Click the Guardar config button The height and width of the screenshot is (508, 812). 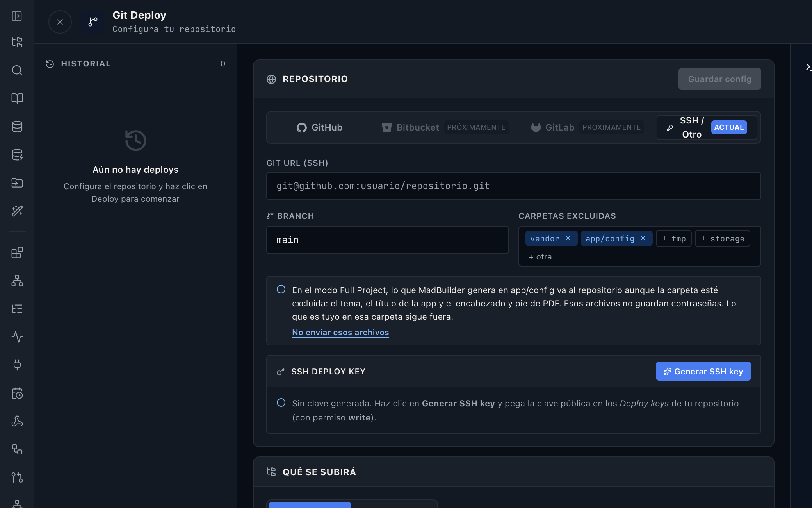[x=719, y=79]
